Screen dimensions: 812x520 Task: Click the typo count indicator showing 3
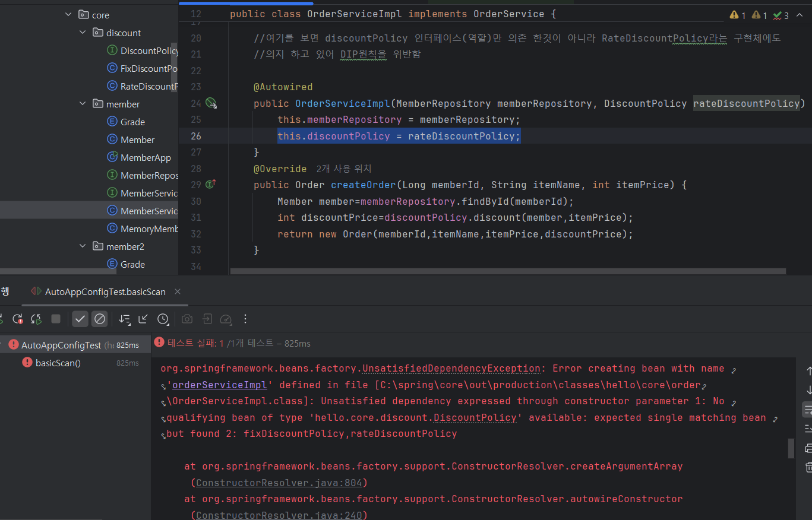781,15
